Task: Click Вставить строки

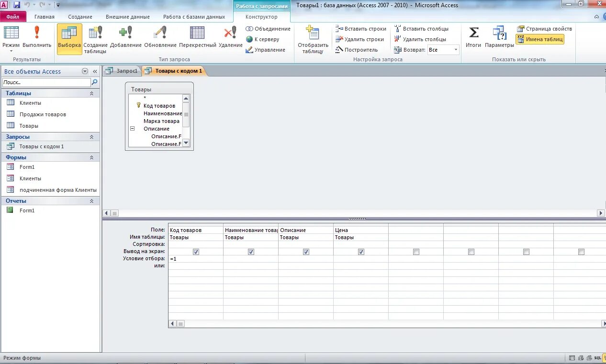Action: coord(361,29)
